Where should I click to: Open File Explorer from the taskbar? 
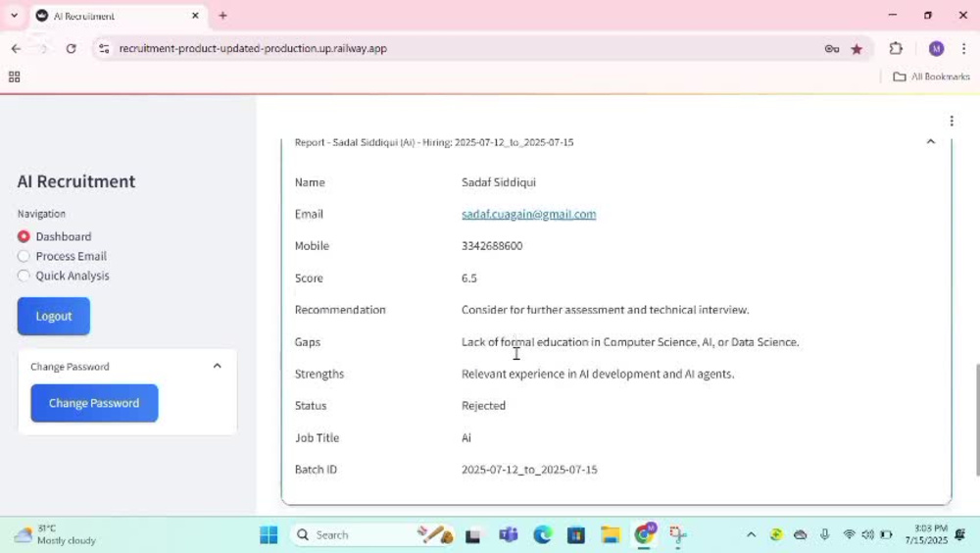click(610, 534)
